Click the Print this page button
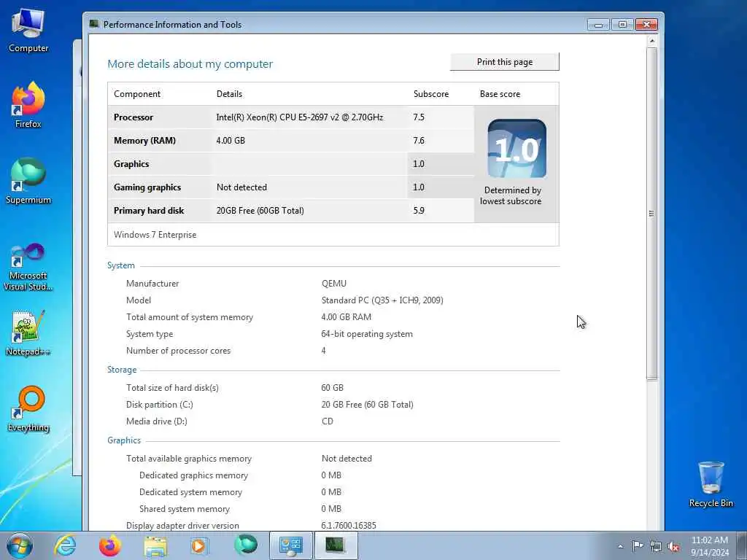 pos(505,62)
